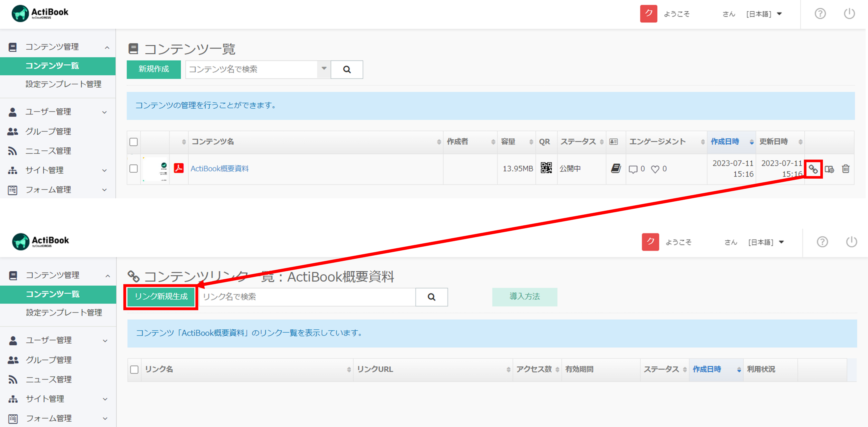Viewport: 868px width, 427px height.
Task: Click the リンク新規生成 button
Action: pos(161,297)
